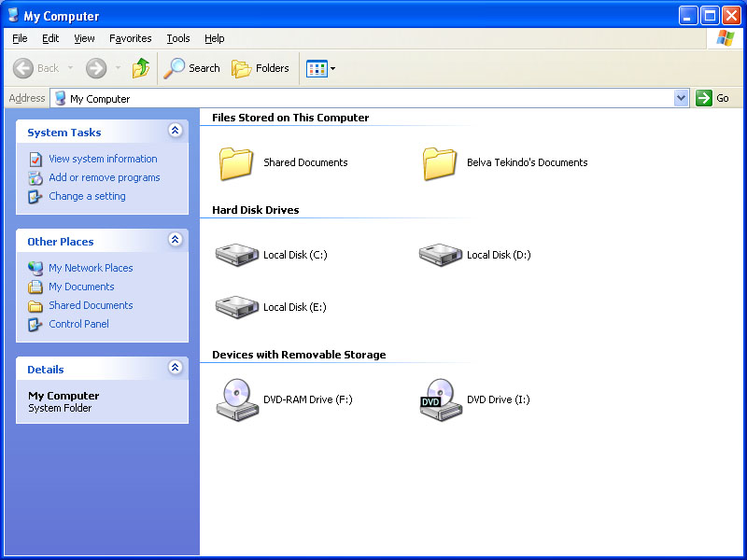Click the 'DVD Drive (I:)' label text
This screenshot has height=560, width=747.
coord(499,399)
